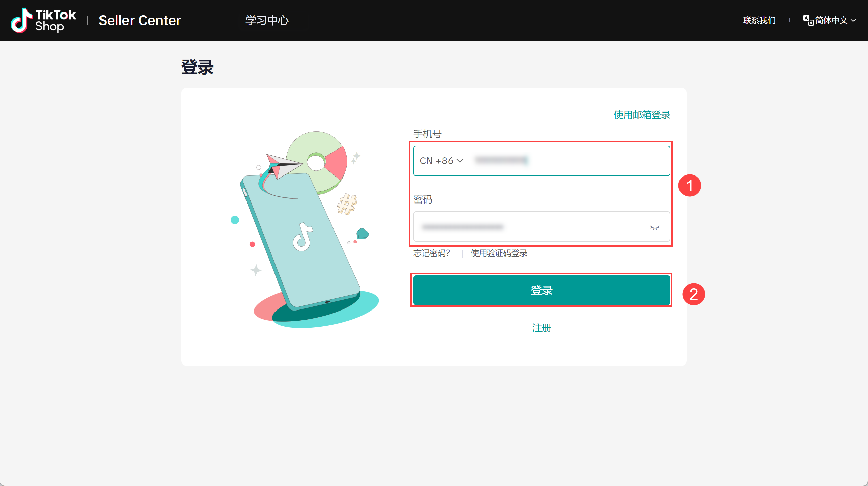Click the red number 2 marker

pyautogui.click(x=693, y=294)
